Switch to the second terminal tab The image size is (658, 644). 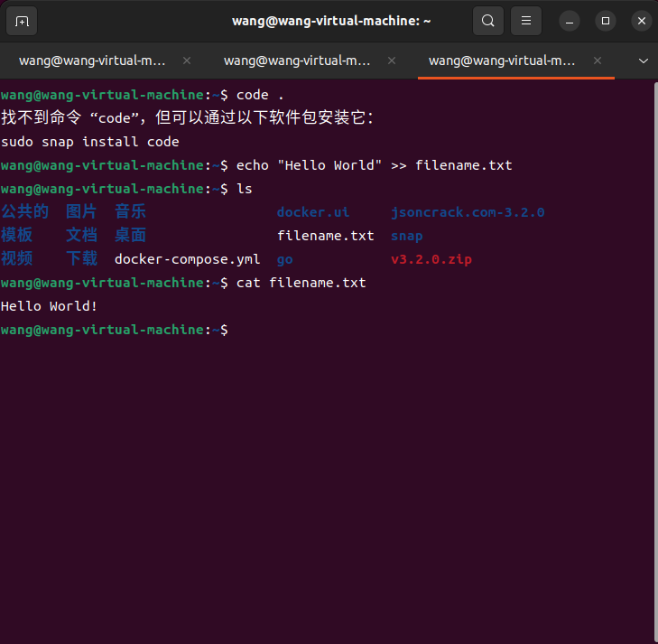(297, 61)
